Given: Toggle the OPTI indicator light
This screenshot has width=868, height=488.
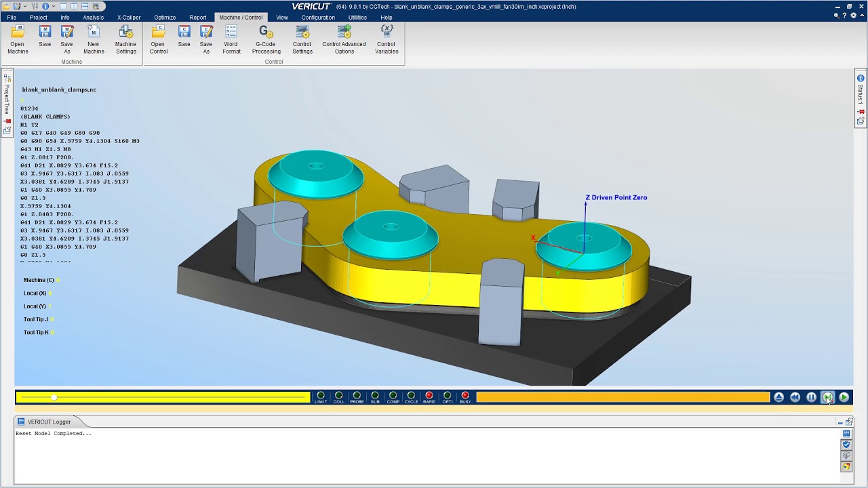Looking at the screenshot, I should tap(447, 396).
